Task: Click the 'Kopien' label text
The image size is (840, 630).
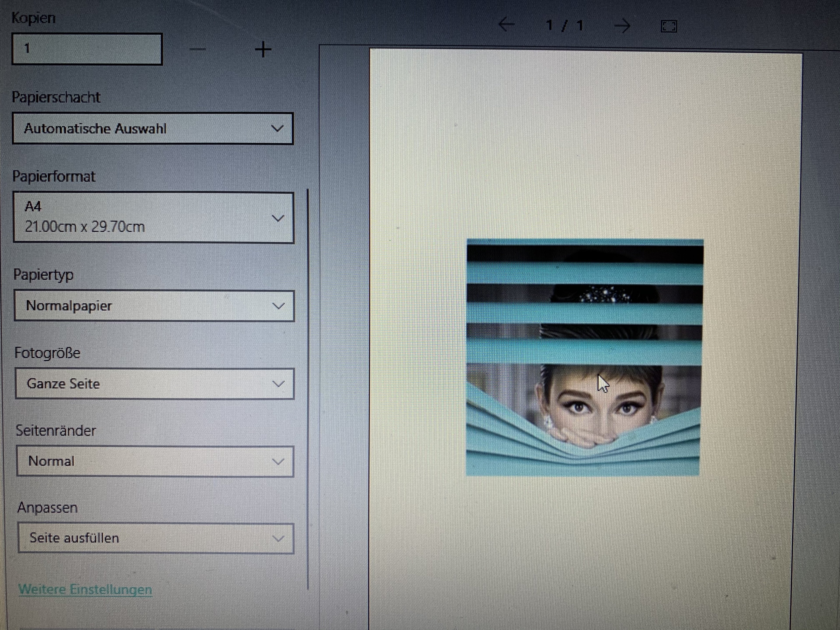Action: click(x=33, y=18)
